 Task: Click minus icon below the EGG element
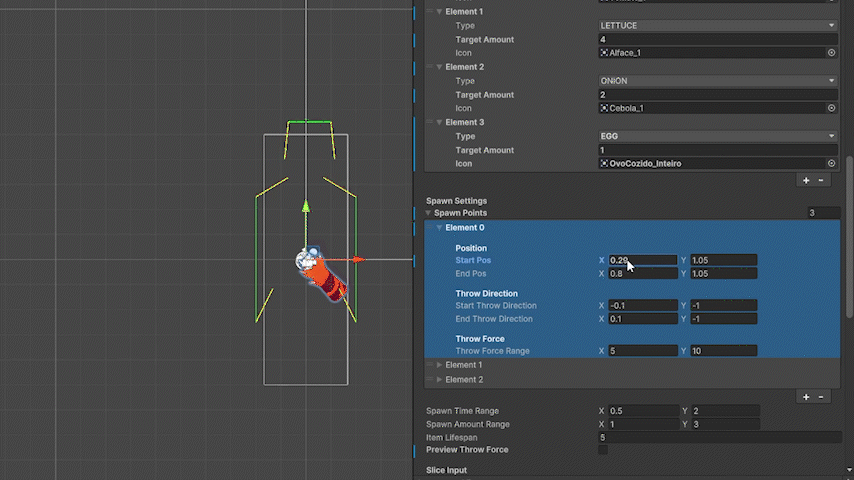tap(821, 180)
